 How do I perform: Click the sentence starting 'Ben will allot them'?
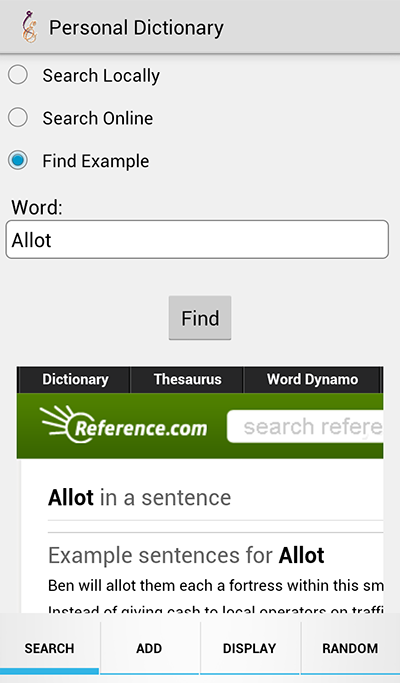tap(216, 585)
